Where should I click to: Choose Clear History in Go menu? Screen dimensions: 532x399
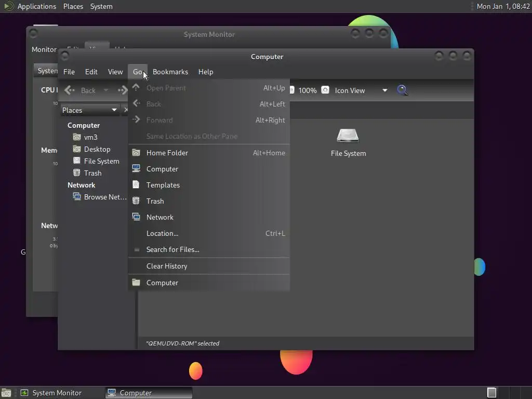pos(209,266)
